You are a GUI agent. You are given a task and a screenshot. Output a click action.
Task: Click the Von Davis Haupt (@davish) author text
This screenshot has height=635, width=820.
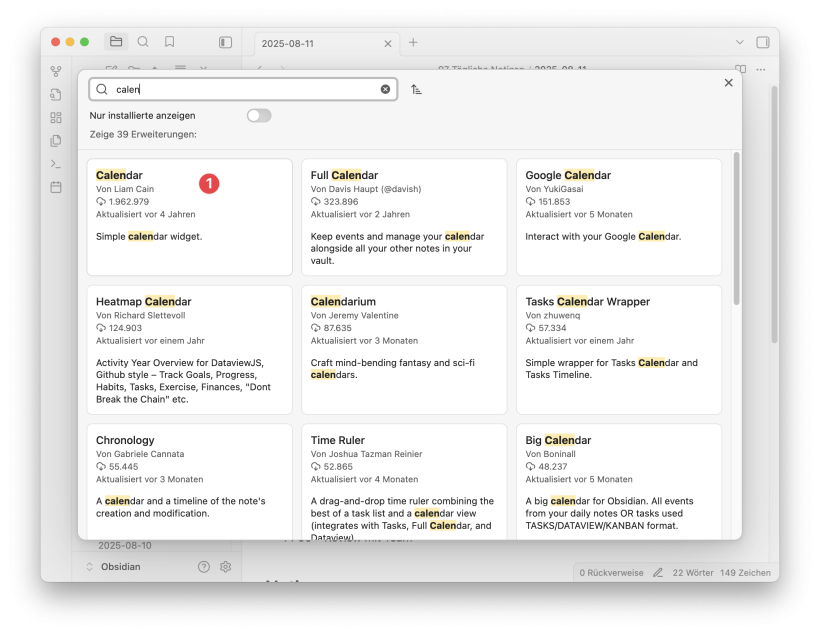(x=366, y=189)
